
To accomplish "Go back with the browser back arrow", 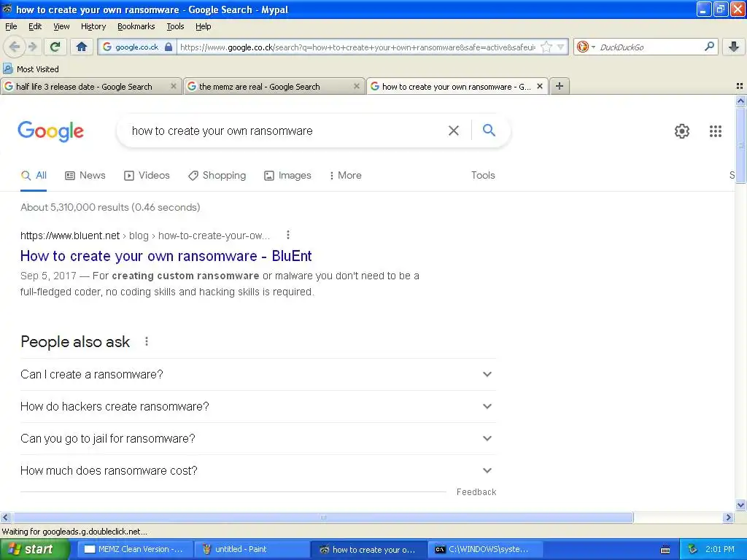I will tap(15, 47).
